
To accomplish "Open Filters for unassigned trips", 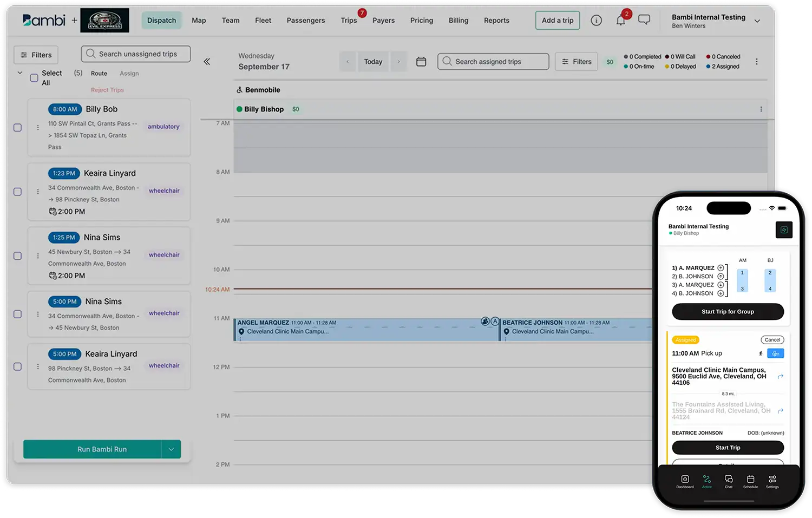I will click(36, 55).
